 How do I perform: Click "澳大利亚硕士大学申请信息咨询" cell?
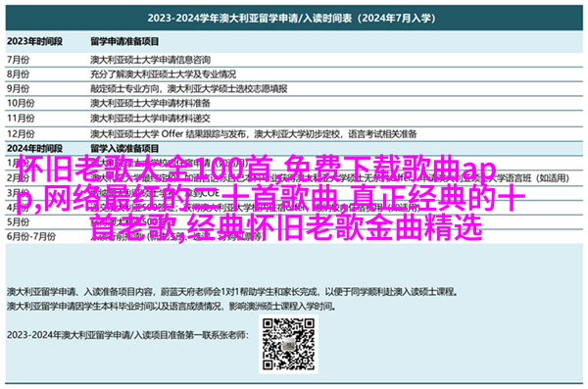click(x=150, y=60)
